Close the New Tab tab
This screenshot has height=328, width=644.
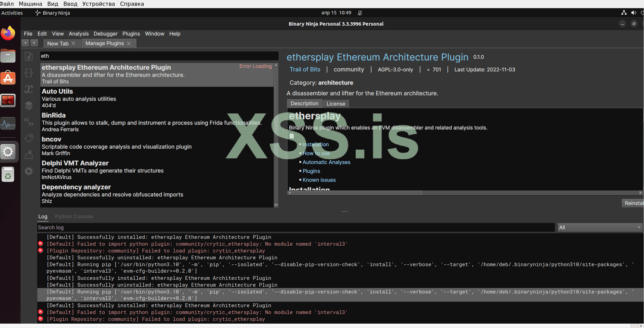[x=74, y=43]
